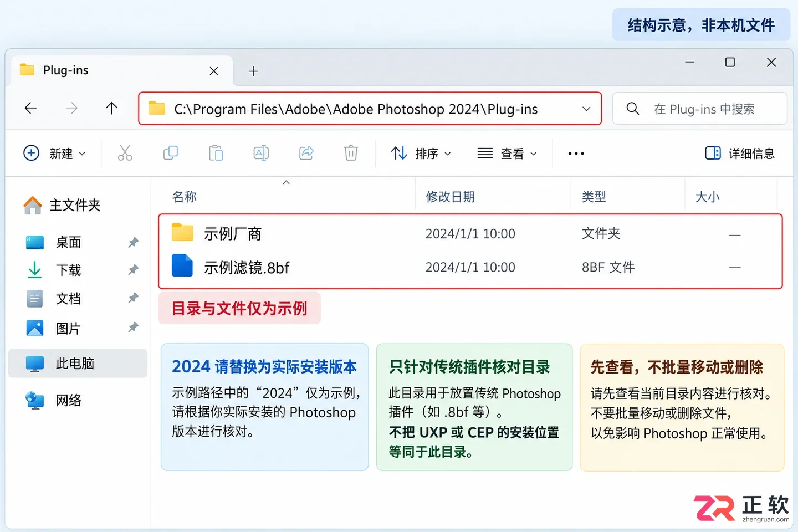Unpin 下载 using its pin icon
798x532 pixels.
133,270
